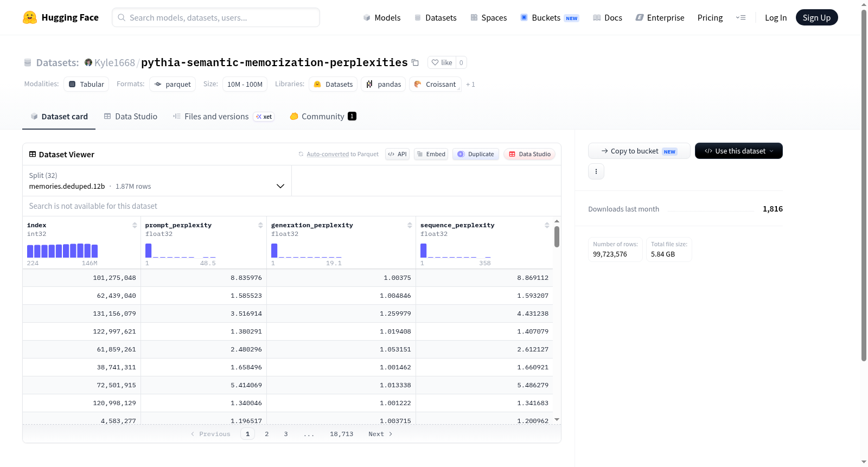
Task: Copy dataset name with the copy icon
Action: (415, 62)
